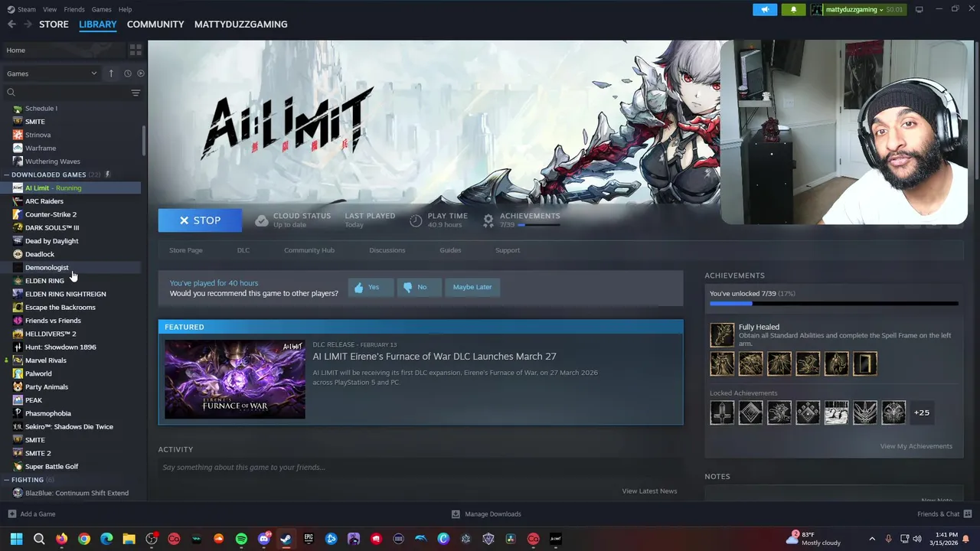Viewport: 980px width, 551px height.
Task: Open Discord from the taskbar
Action: [x=264, y=539]
